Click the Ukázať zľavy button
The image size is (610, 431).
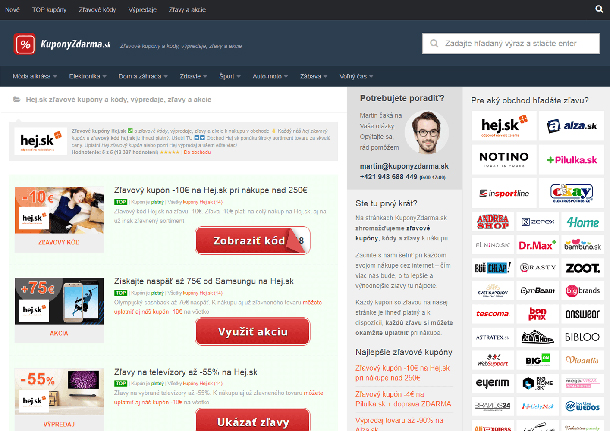coord(253,422)
